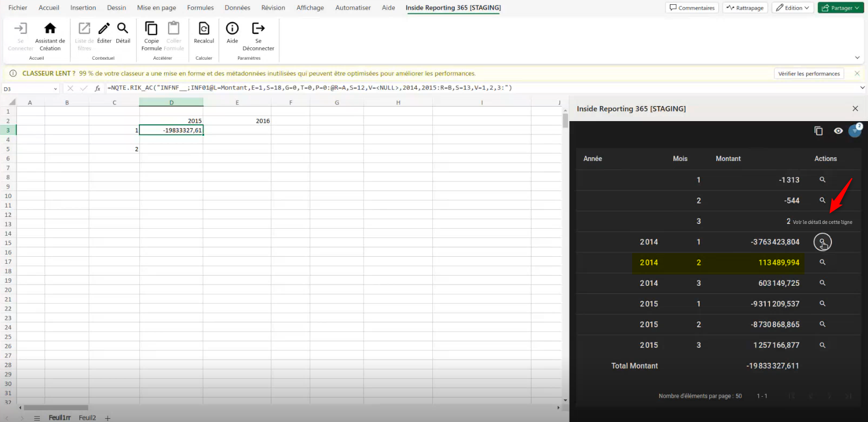Screen dimensions: 868x422
Task: View details of the -9 311 209,537 row
Action: [822, 304]
